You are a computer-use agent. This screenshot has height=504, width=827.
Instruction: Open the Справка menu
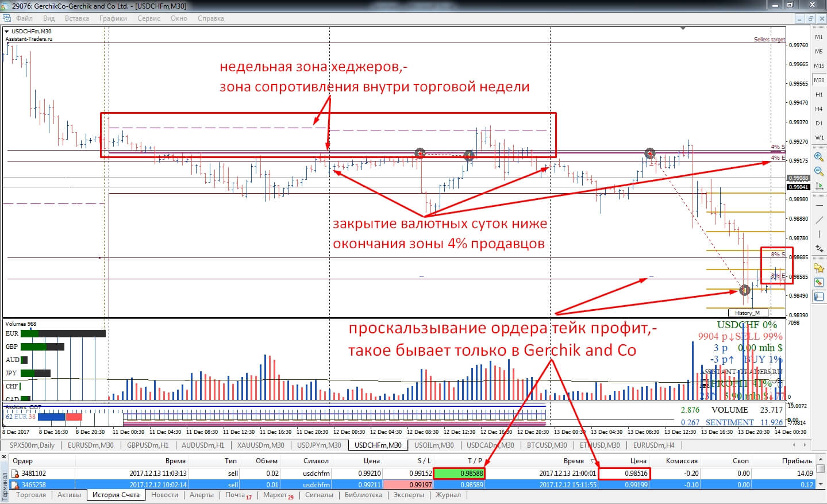211,18
